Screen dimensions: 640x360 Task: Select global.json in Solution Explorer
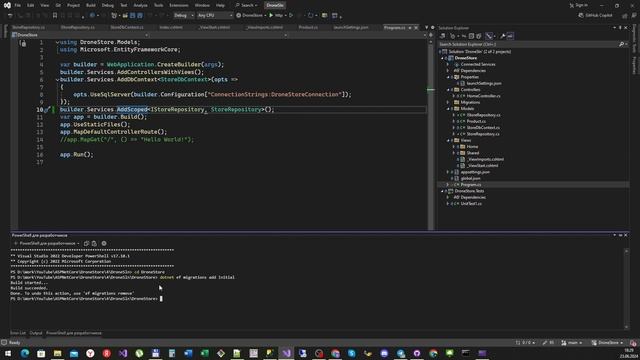(x=470, y=178)
